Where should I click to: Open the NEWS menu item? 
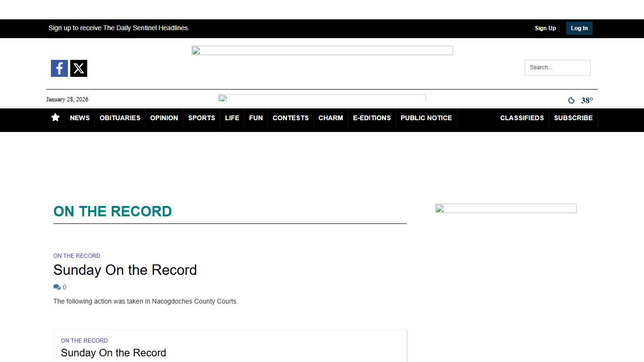point(79,118)
